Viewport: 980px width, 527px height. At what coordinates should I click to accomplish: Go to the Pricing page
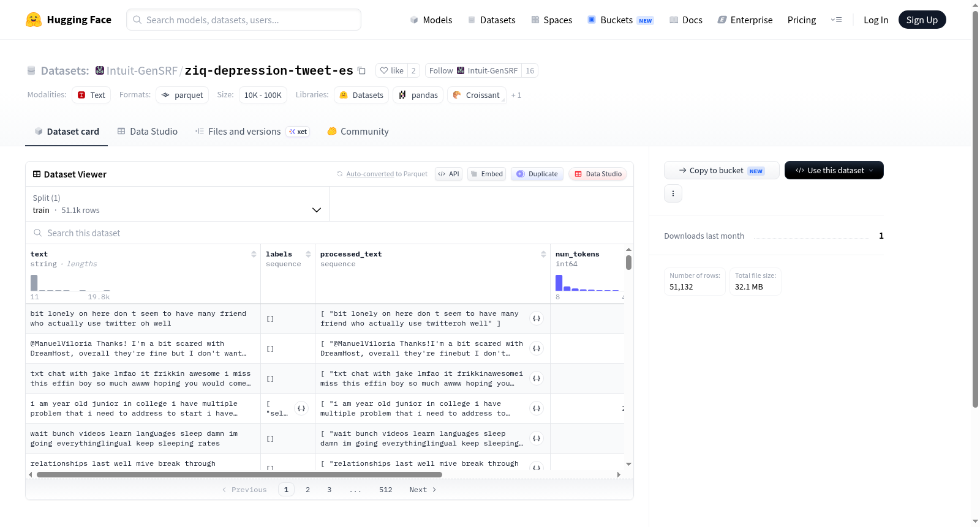tap(802, 20)
